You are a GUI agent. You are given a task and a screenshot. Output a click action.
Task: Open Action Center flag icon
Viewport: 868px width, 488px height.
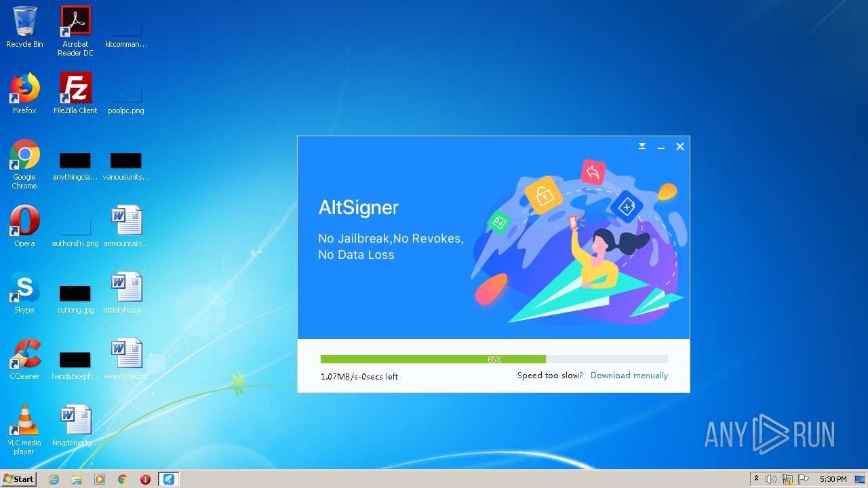[x=804, y=479]
